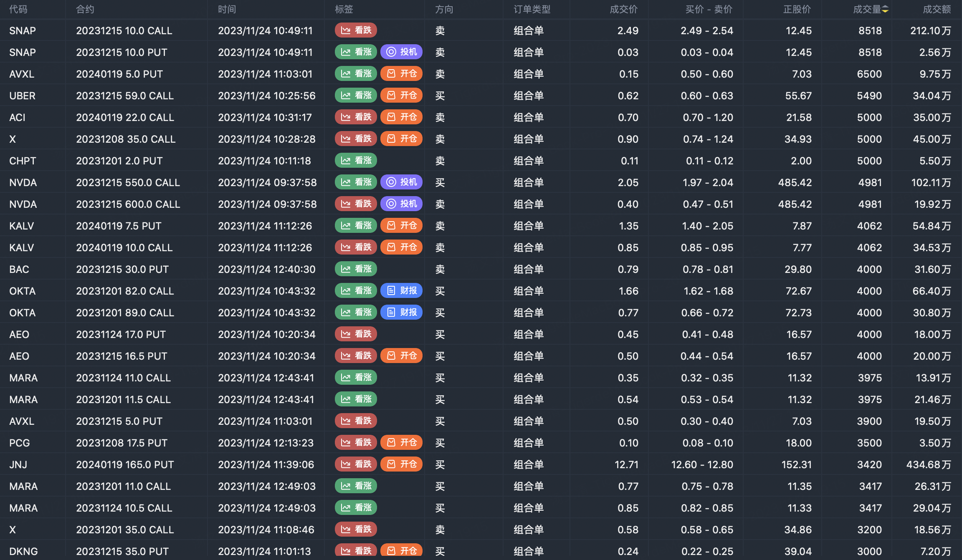This screenshot has height=560, width=962.
Task: Click the 看涨 tag on BAC 30.0 PUT row
Action: click(356, 269)
